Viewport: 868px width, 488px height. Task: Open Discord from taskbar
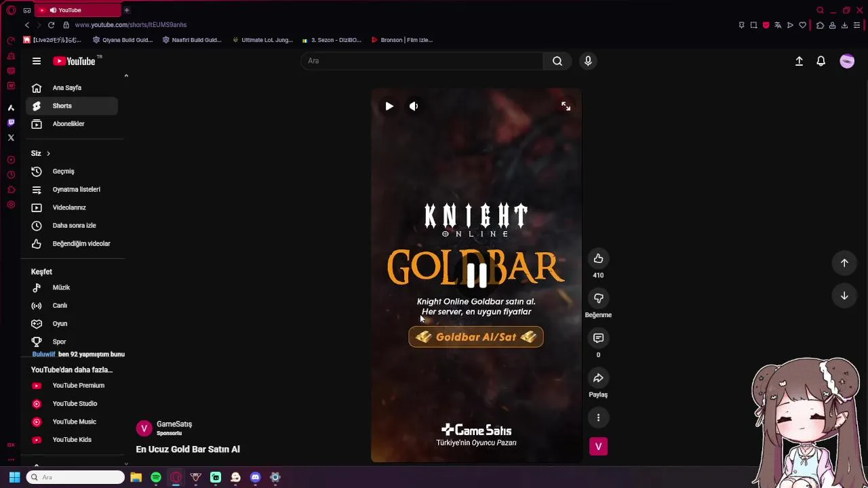255,477
